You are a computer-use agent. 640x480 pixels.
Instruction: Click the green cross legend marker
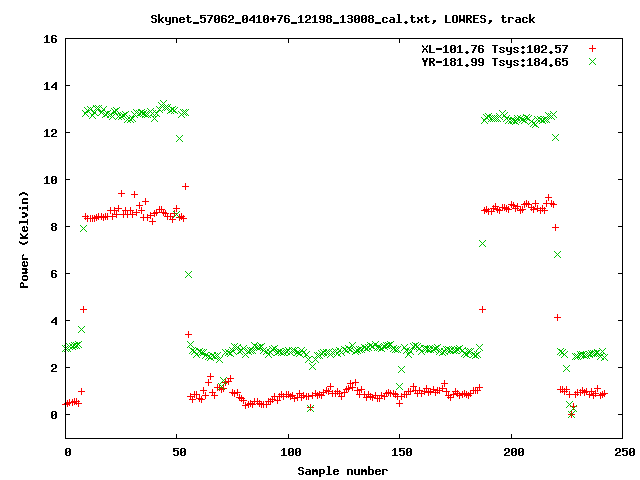click(592, 62)
